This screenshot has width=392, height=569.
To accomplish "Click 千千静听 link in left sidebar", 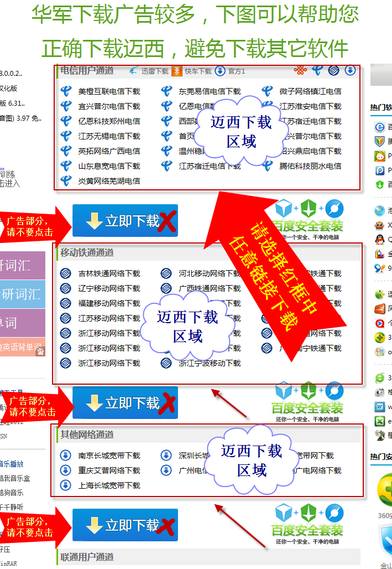I will point(12,507).
